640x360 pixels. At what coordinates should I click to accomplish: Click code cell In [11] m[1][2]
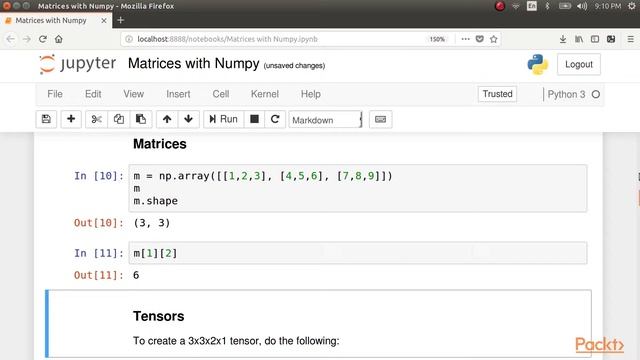(x=358, y=253)
